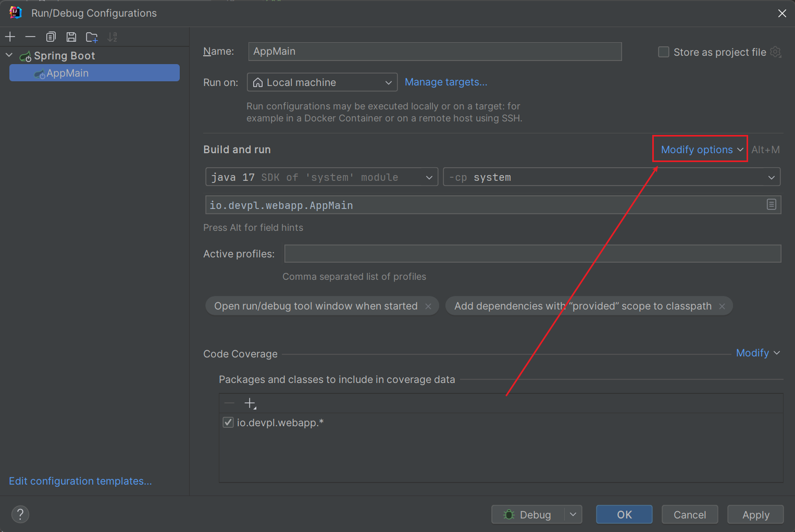Start Debug with this configuration

pyautogui.click(x=528, y=514)
